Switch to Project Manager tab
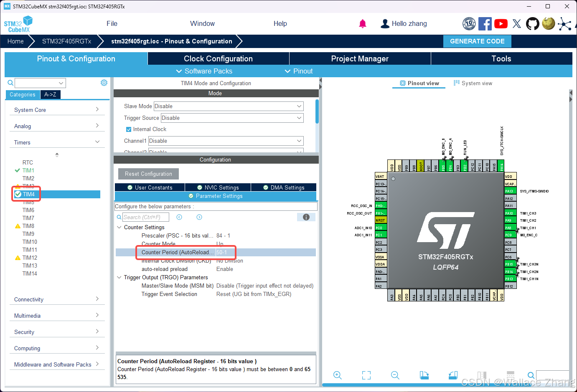The image size is (577, 392). point(360,58)
